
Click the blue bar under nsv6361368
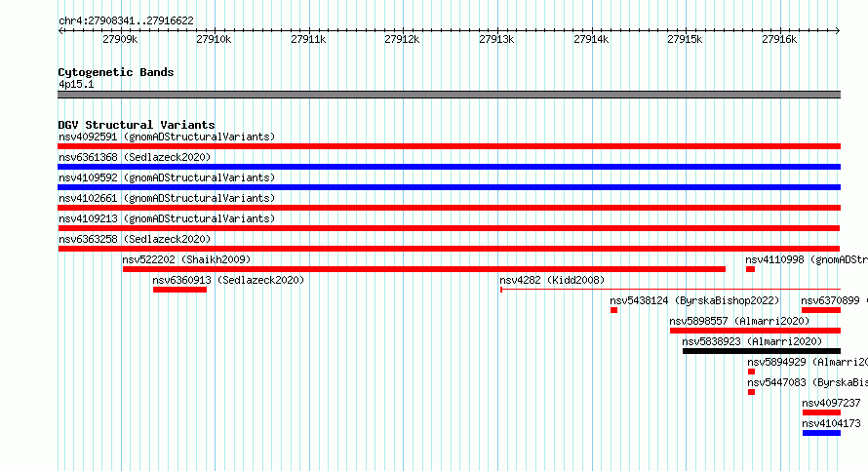click(449, 167)
